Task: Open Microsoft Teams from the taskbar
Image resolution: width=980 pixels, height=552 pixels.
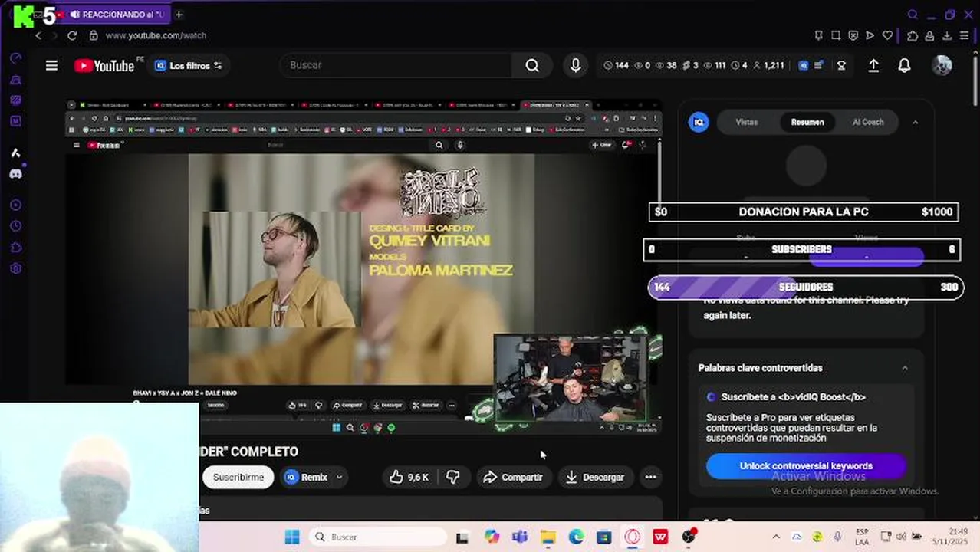Action: coord(519,537)
